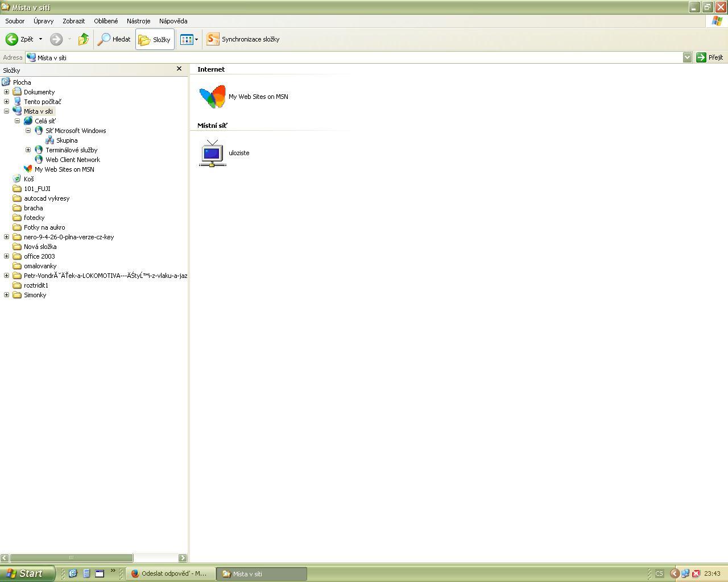Viewport: 728px width, 582px height.
Task: Click the network connections tray icon
Action: click(685, 573)
